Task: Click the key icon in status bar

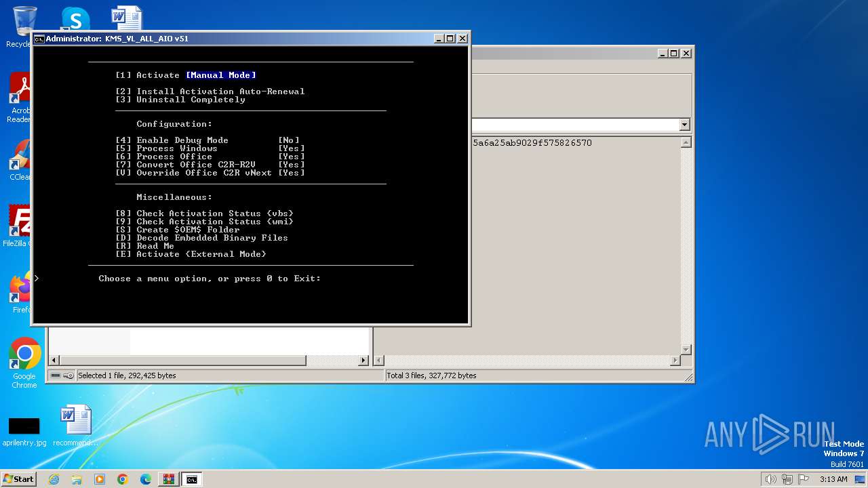Action: tap(68, 375)
